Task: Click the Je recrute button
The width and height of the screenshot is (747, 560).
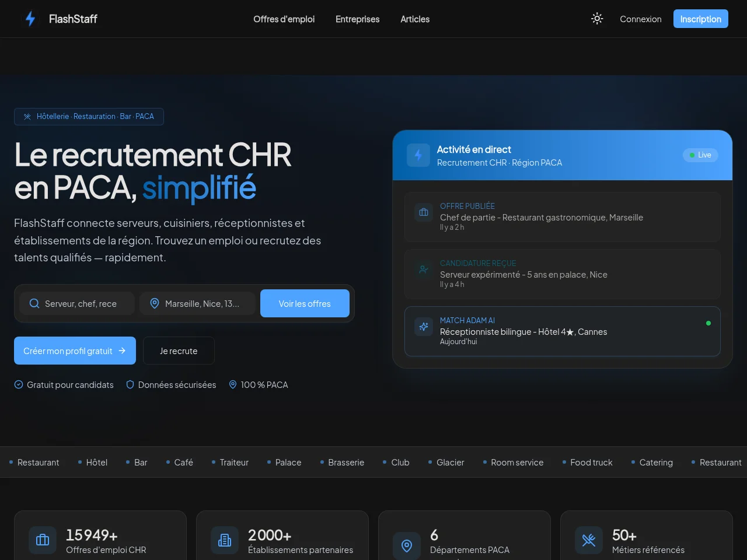Action: click(179, 351)
